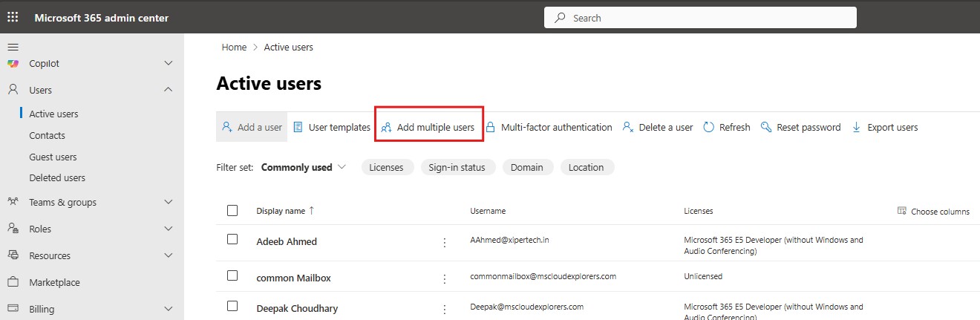
Task: Expand the Resources section chevron
Action: pyautogui.click(x=169, y=255)
